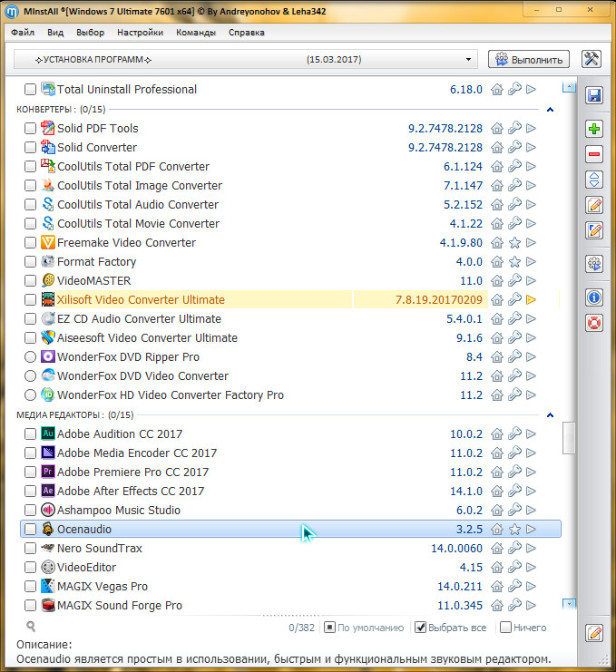
Task: Click the scroll-up arrow of the list
Action: click(569, 87)
